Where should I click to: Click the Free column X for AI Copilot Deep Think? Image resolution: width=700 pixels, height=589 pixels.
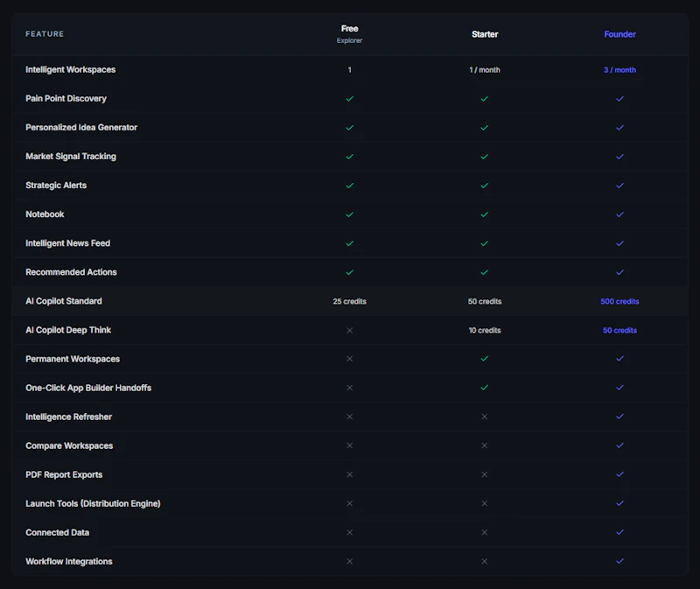coord(349,331)
